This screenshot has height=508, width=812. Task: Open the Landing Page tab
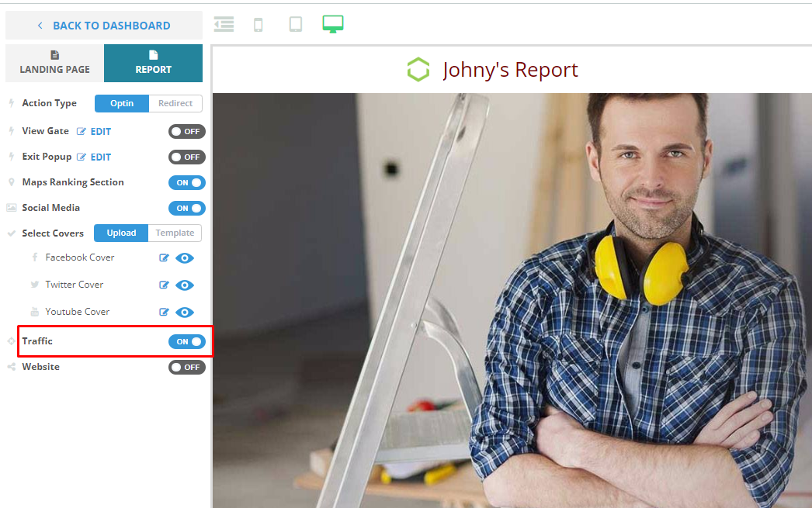click(54, 63)
